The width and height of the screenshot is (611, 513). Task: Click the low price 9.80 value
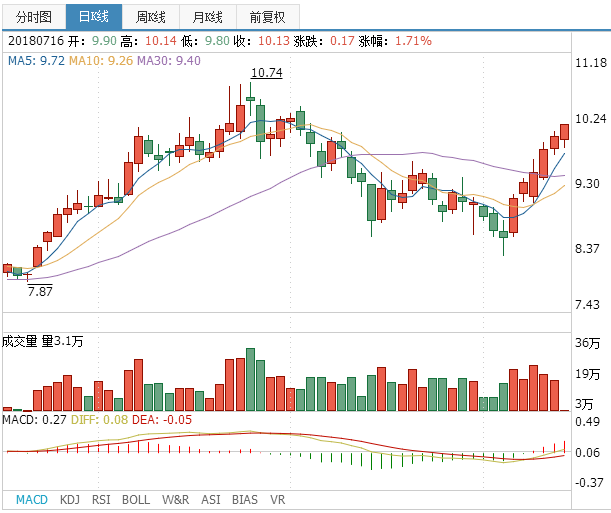(217, 41)
